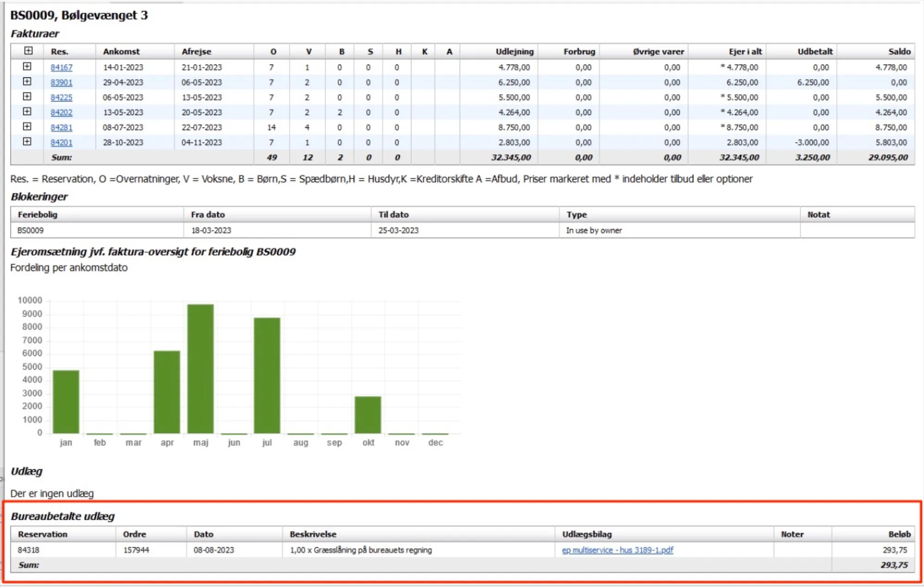924x588 pixels.
Task: Click the Ankomst column header
Action: click(x=122, y=51)
